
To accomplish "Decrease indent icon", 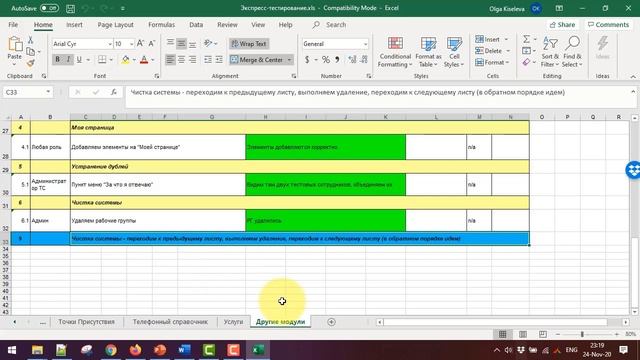I will (208, 60).
